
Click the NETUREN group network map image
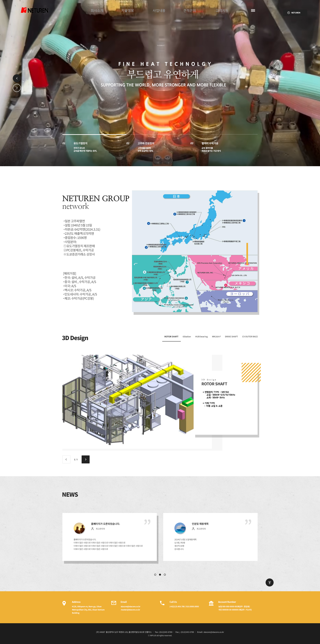click(x=195, y=251)
